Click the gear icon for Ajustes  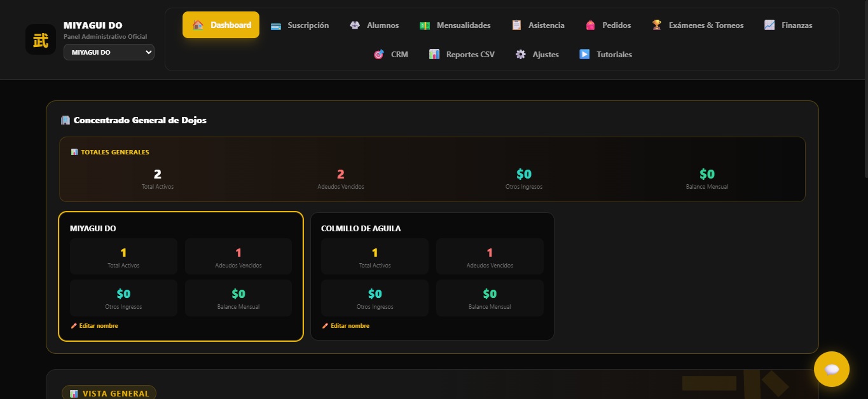(521, 55)
